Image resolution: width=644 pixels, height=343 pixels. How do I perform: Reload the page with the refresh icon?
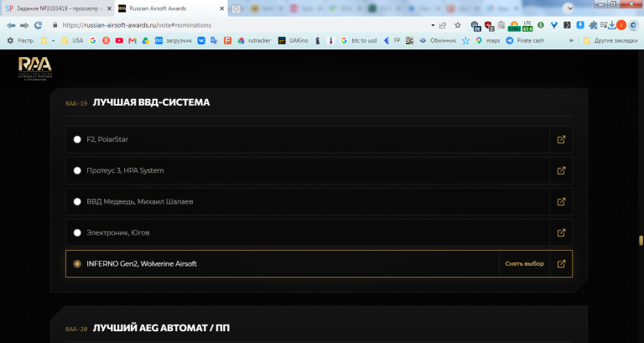point(38,25)
